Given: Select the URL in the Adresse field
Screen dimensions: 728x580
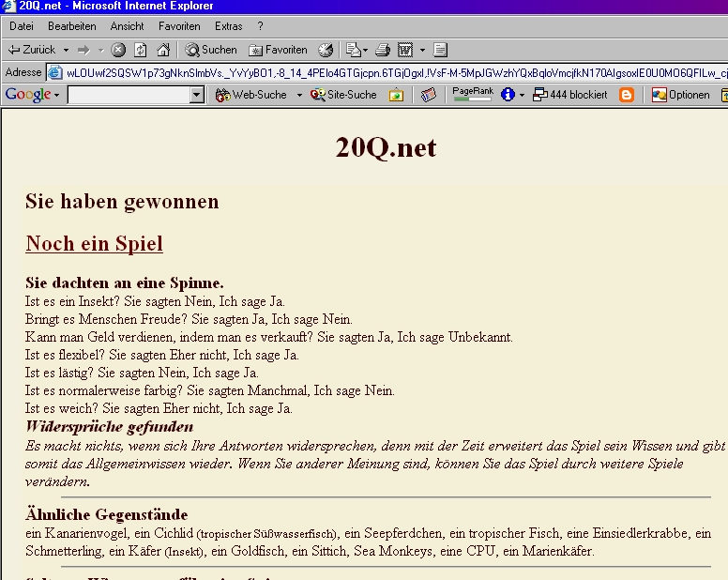Looking at the screenshot, I should (396, 73).
